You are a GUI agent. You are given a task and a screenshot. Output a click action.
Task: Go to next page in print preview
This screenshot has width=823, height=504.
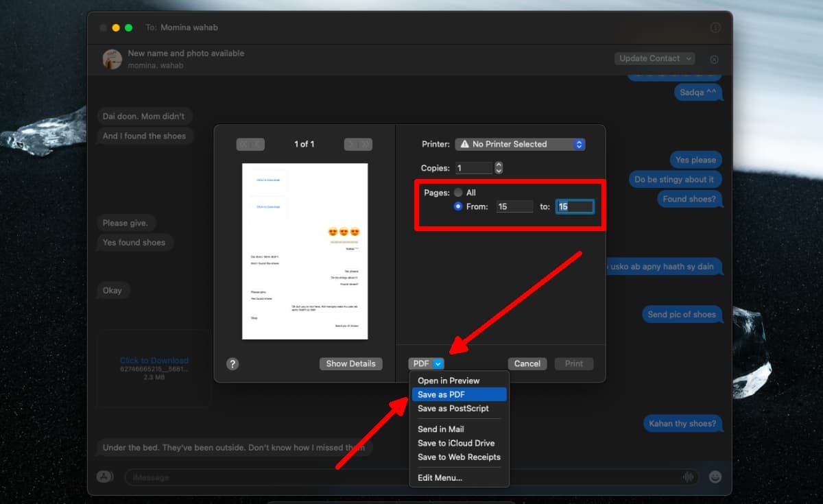(358, 144)
